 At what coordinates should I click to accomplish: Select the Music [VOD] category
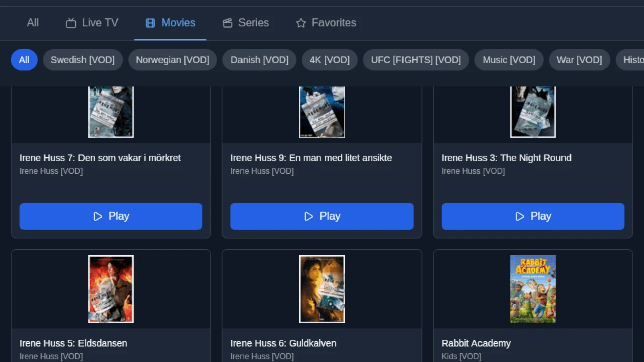point(509,60)
